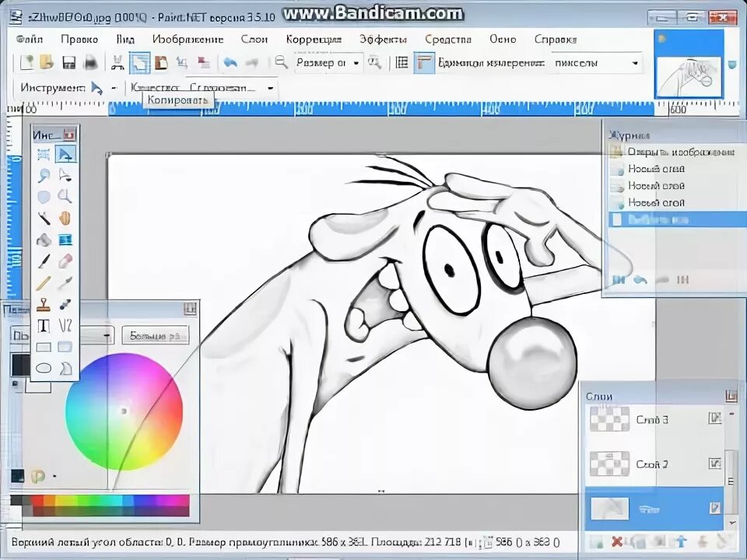Crop to selection using the toolbar icon
Viewport: 747px width, 560px height.
point(182,63)
